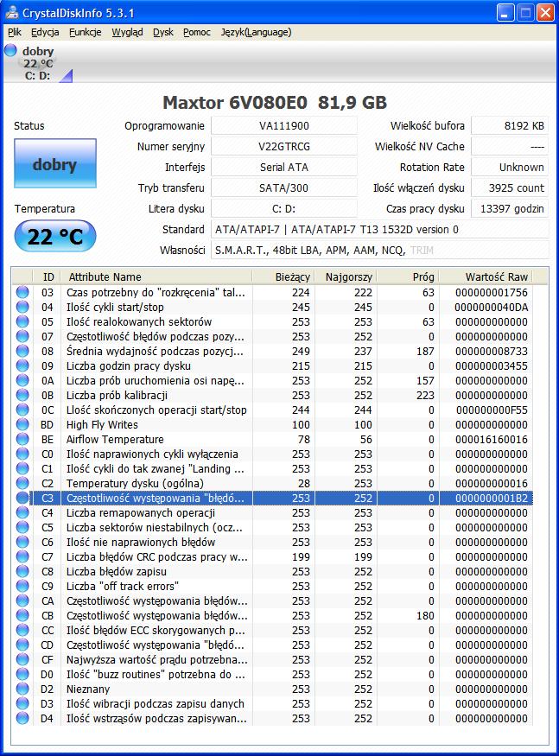
Task: Open the Plik menu
Action: point(15,32)
